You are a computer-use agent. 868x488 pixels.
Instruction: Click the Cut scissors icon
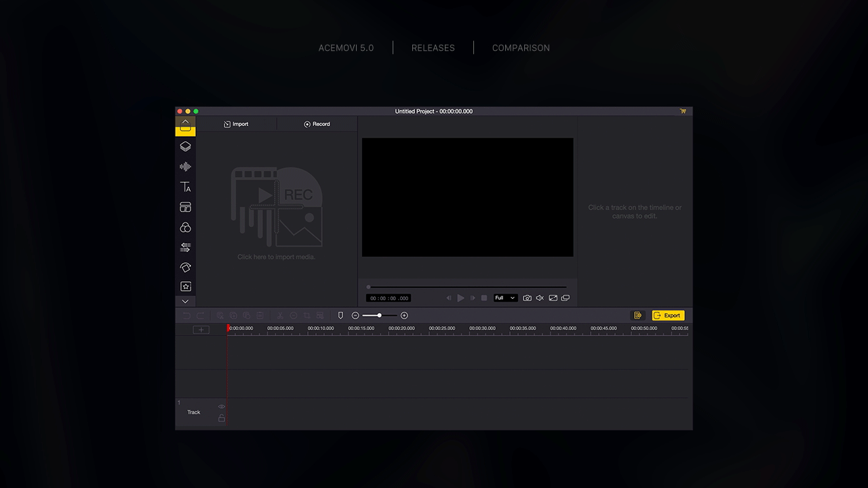point(279,315)
